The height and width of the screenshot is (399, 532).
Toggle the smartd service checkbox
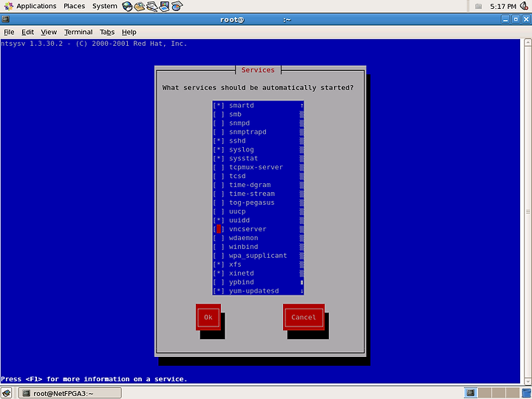coord(219,106)
